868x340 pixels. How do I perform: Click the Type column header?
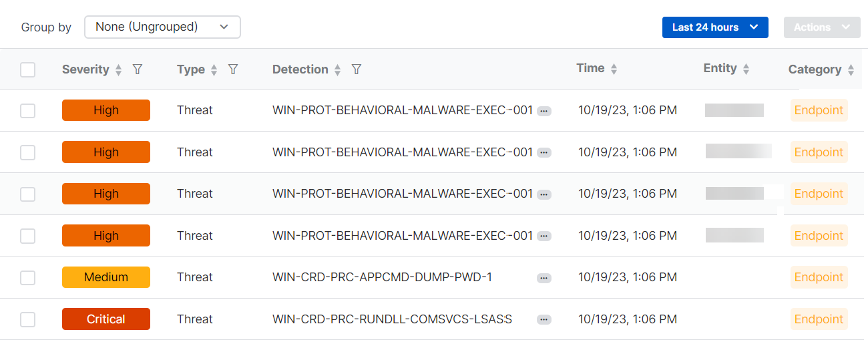point(190,69)
